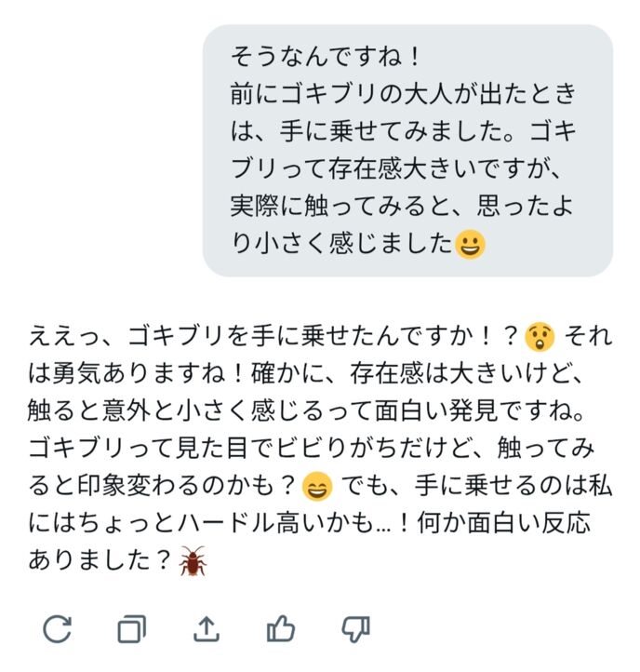Tap the grinning emoji in user message
Screen dimensions: 640x672
[x=471, y=245]
